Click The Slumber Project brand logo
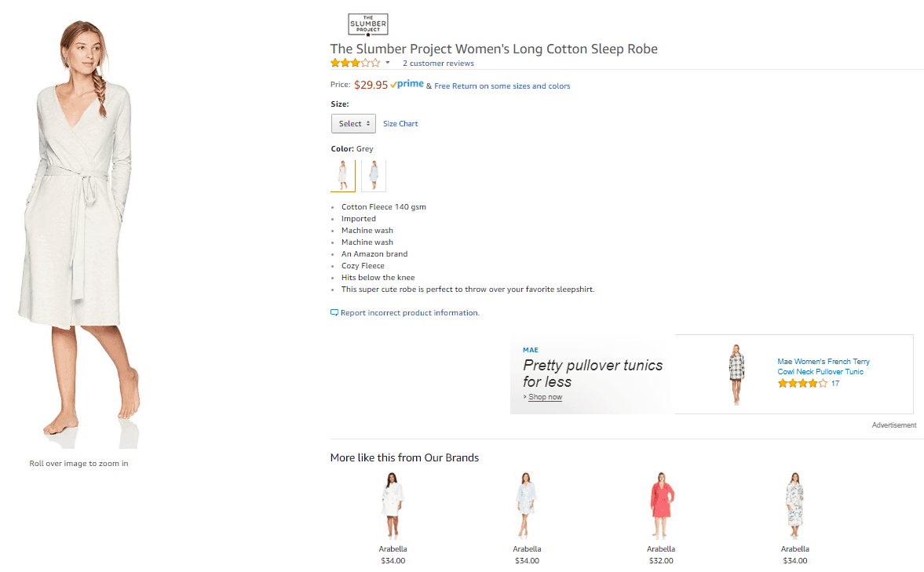 367,25
